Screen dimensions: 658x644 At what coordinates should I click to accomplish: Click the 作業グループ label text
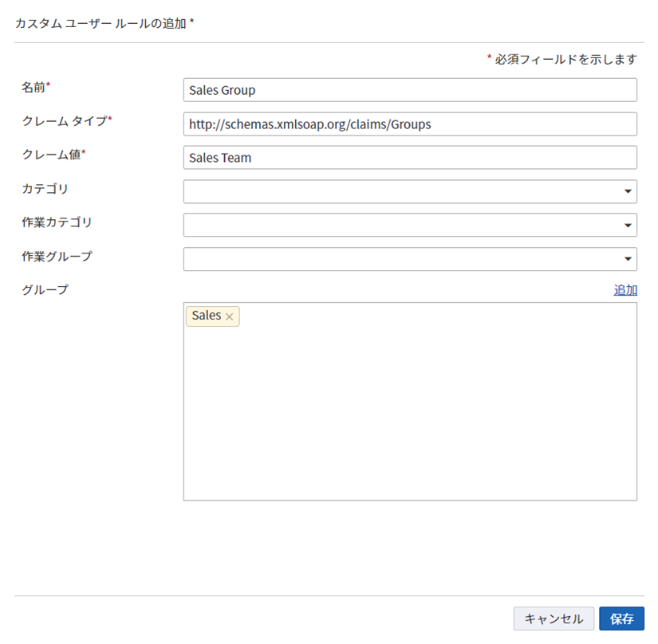(x=57, y=256)
